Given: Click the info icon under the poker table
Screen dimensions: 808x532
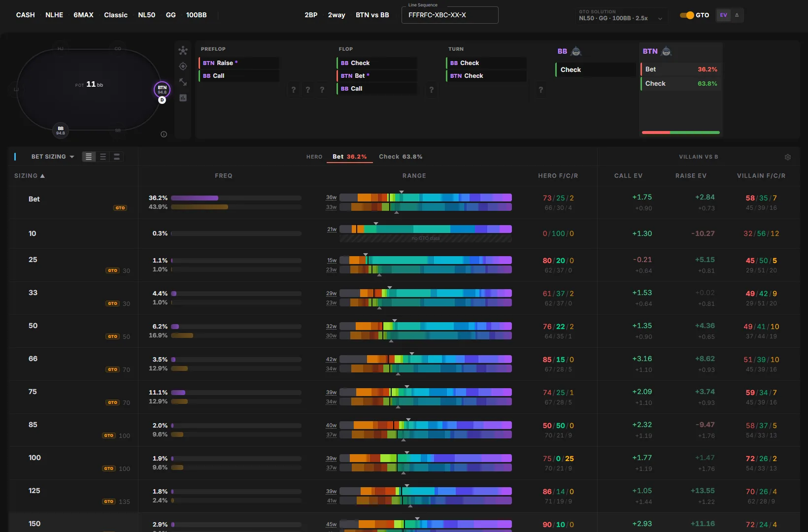Looking at the screenshot, I should pos(164,134).
